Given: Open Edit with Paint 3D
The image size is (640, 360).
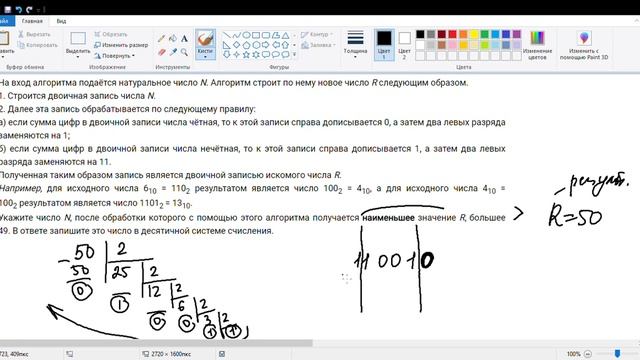Looking at the screenshot, I should pos(584,44).
